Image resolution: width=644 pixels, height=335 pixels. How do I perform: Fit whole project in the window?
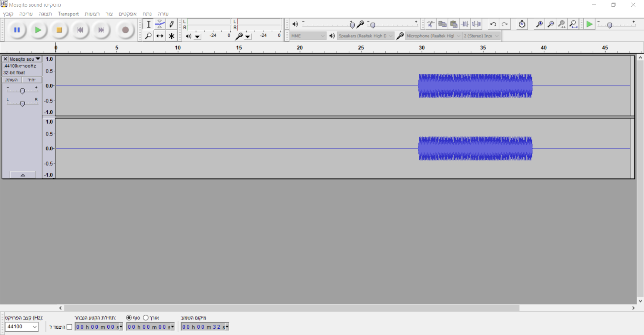click(x=574, y=24)
